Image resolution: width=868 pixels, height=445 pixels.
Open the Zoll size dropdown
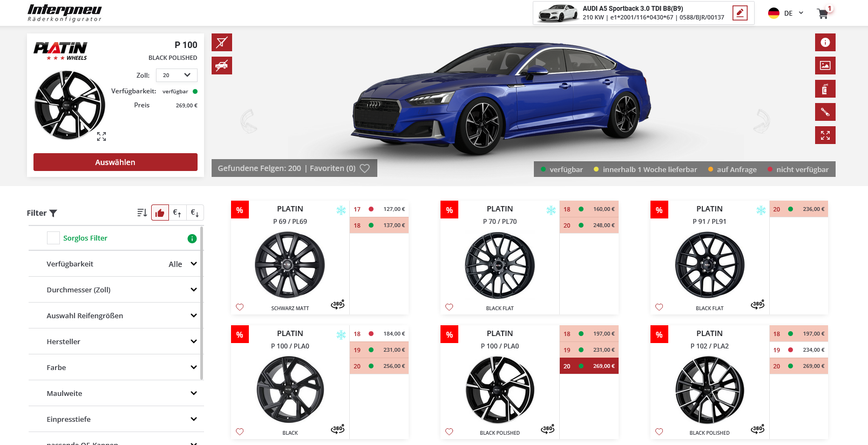pyautogui.click(x=177, y=75)
